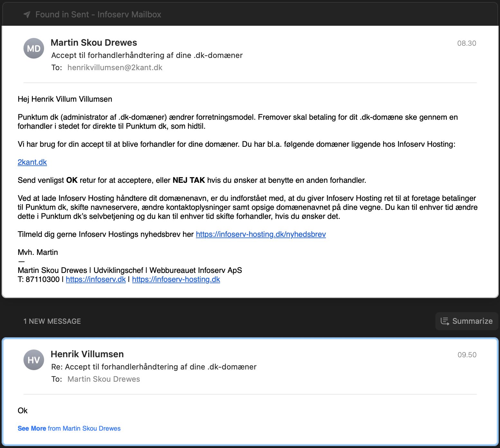Image resolution: width=500 pixels, height=448 pixels.
Task: Click the 08.30 message timestamp
Action: point(467,43)
